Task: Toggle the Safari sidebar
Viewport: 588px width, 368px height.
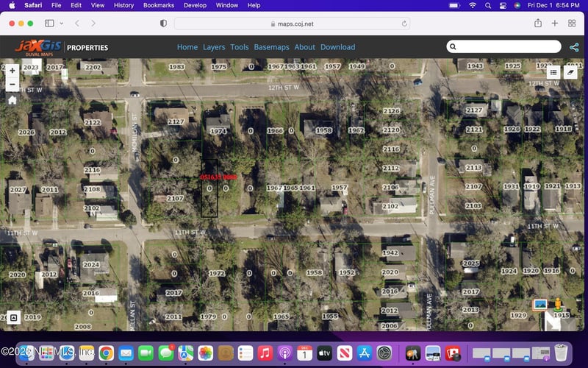Action: click(x=52, y=24)
